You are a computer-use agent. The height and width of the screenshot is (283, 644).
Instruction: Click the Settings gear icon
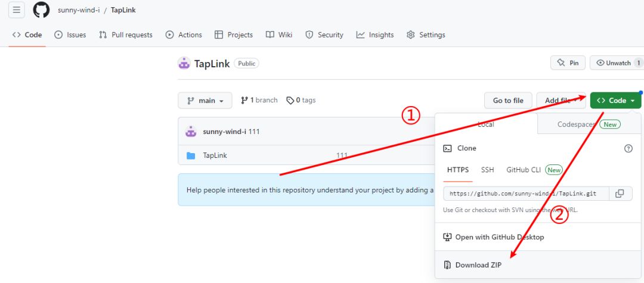click(411, 35)
